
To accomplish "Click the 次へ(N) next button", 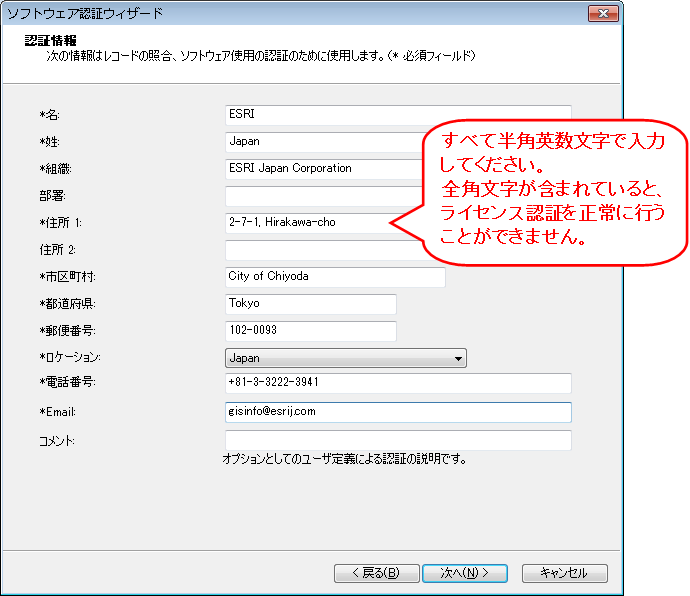I will (x=465, y=573).
